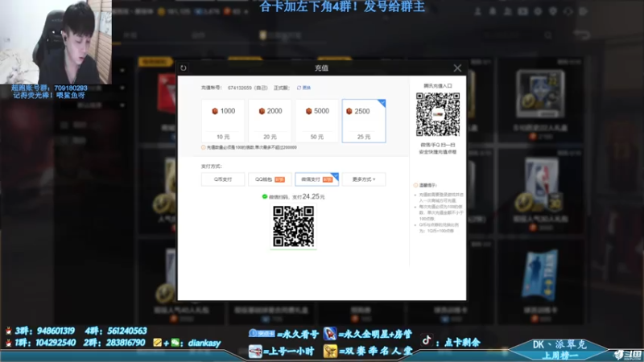Switch to the third shop tab with gold icon
Screen dimensions: 644x362
(280, 35)
